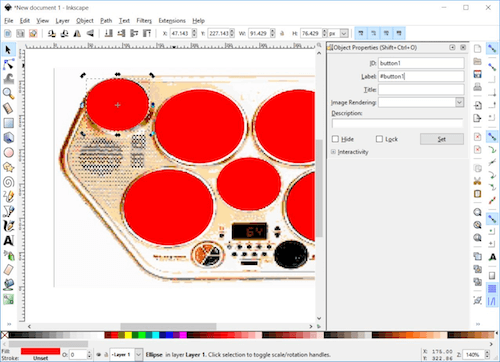The width and height of the screenshot is (500, 362).
Task: Select the Zoom magnifier tool
Action: (9, 94)
